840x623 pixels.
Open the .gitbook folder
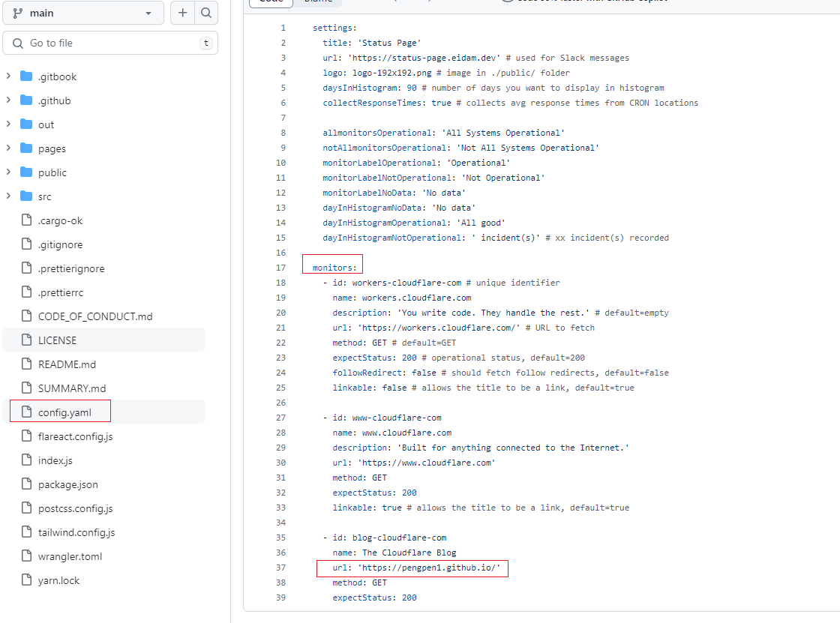(x=57, y=76)
